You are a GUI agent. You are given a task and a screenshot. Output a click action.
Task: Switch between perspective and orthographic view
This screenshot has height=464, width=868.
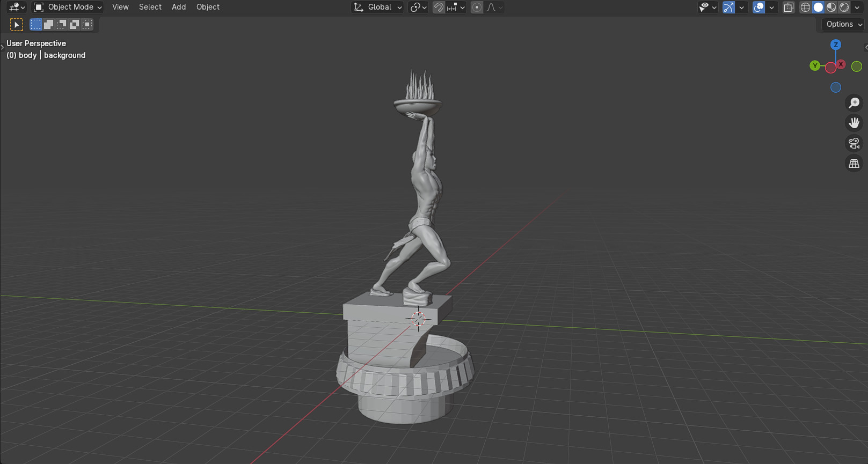click(x=854, y=164)
